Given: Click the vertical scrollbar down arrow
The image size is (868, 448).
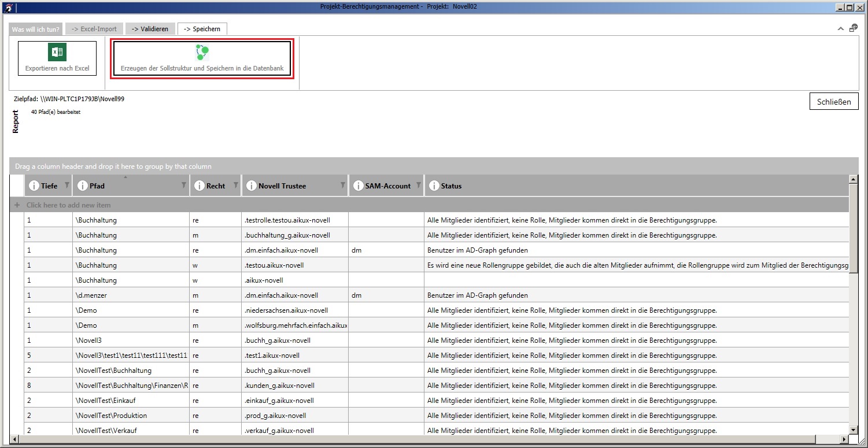Looking at the screenshot, I should pyautogui.click(x=854, y=430).
